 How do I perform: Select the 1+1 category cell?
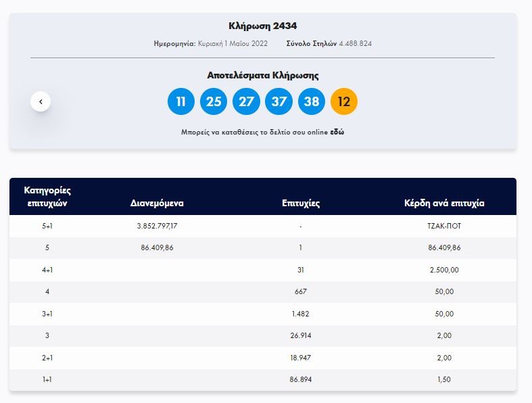pos(47,379)
